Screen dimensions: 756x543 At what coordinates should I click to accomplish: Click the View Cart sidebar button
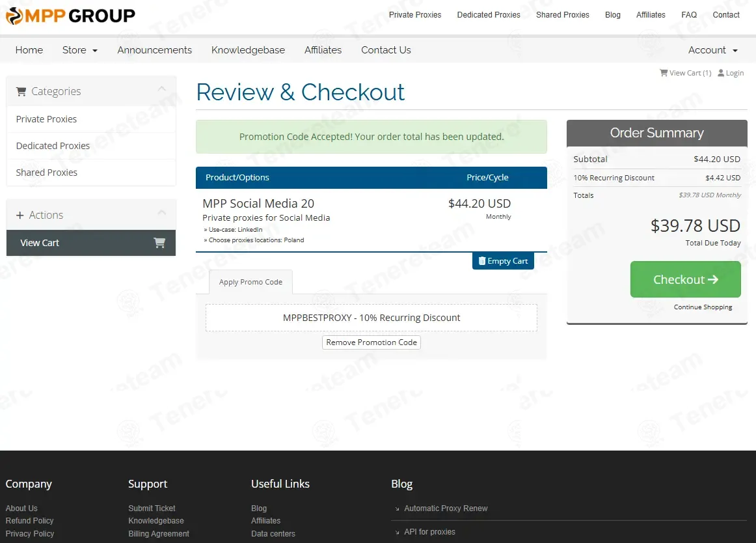coord(91,243)
